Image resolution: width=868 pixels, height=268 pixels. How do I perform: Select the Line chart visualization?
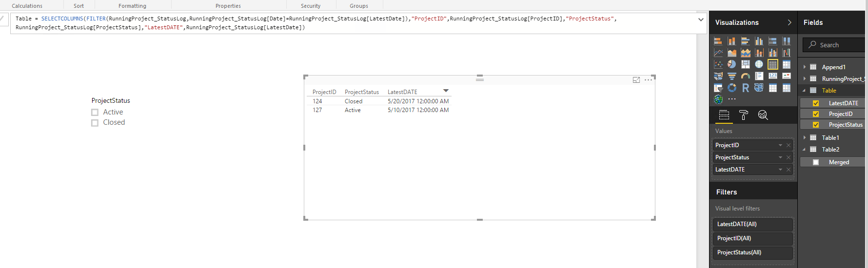[718, 53]
